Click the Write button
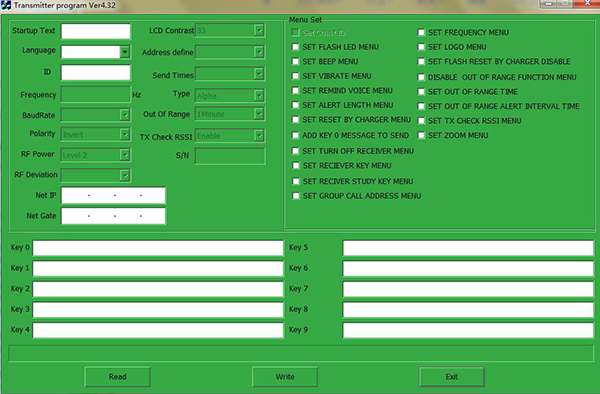 coord(285,377)
